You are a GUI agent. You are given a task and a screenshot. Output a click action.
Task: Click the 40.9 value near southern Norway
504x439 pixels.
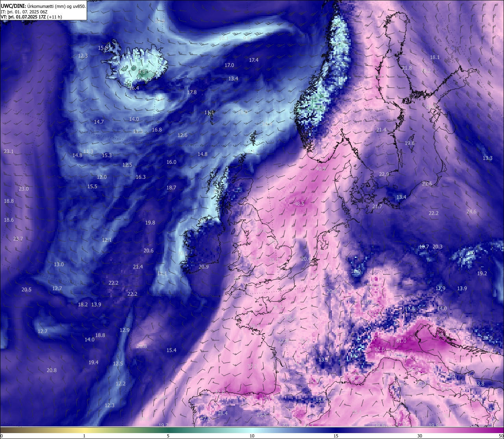(321, 169)
